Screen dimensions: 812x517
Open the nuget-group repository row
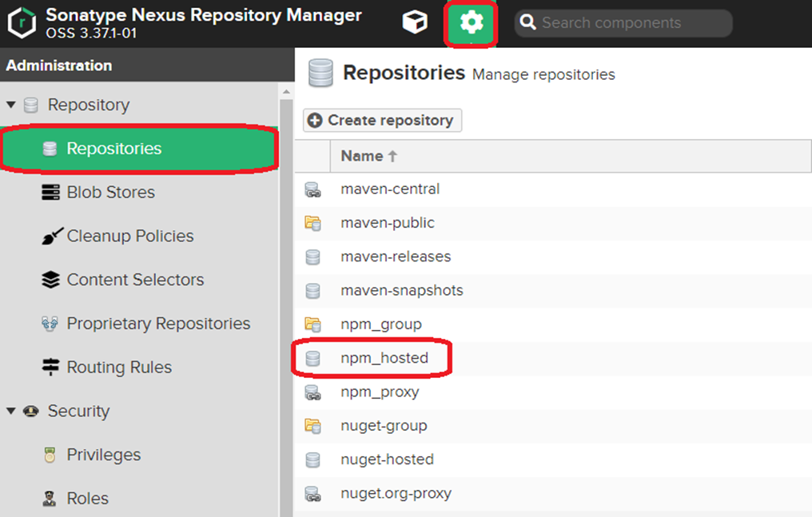tap(553, 426)
